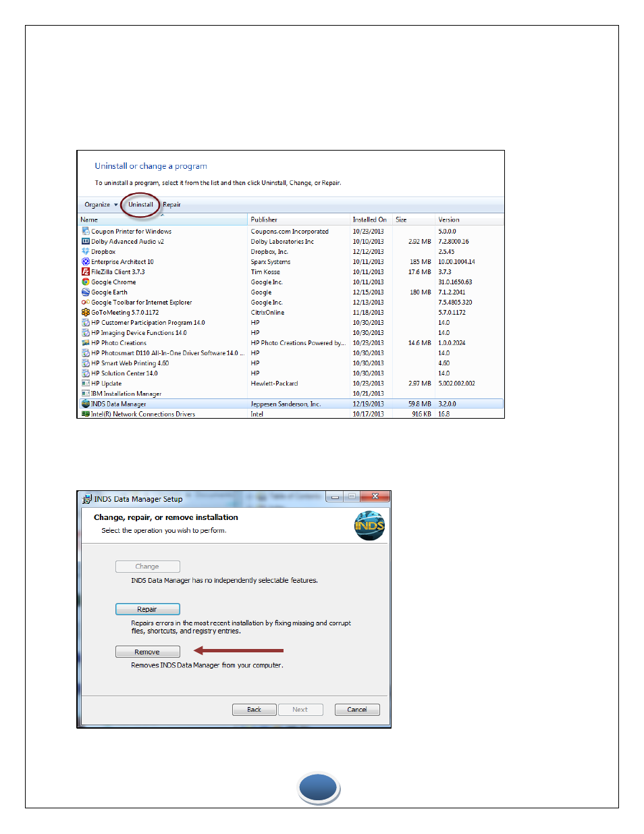
Task: Select GoToMeeting 5.7.0.1172 program name
Action: pos(125,313)
